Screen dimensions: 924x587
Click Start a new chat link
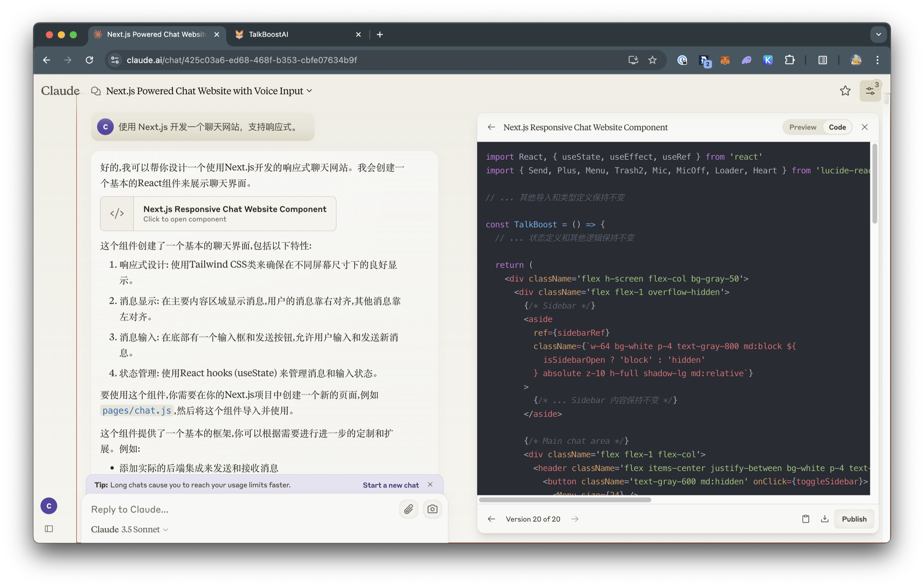[x=390, y=485]
